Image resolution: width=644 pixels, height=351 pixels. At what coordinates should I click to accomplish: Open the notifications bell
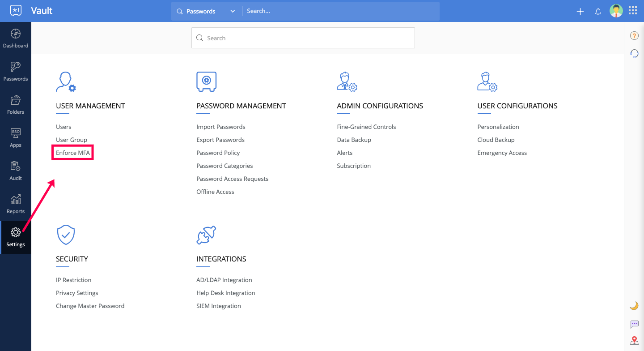[598, 12]
